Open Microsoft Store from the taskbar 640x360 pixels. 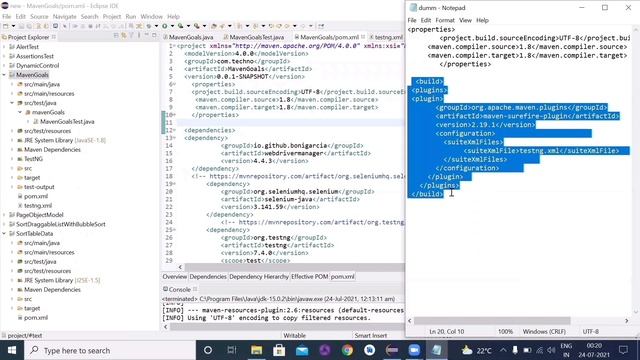(x=279, y=350)
